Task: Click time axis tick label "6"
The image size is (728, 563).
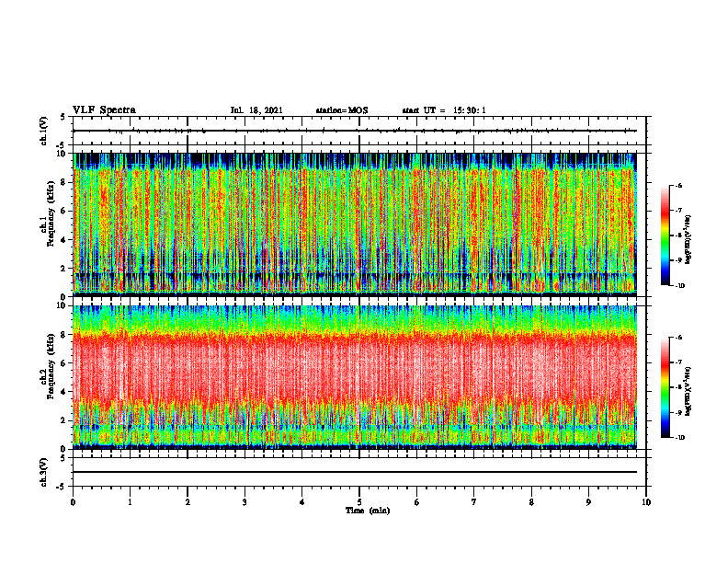Action: coord(416,502)
